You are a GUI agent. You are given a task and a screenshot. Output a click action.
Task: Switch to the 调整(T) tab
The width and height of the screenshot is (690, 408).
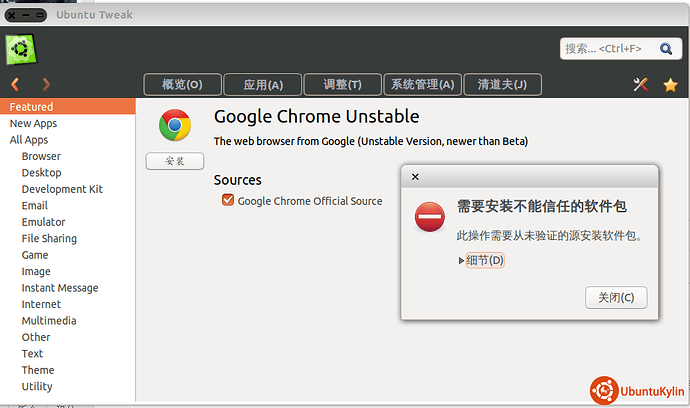click(342, 85)
